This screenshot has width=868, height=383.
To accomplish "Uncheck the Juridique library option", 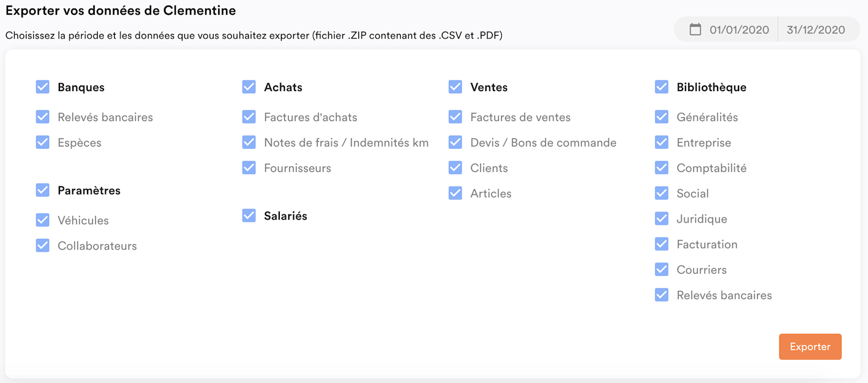I will [x=662, y=218].
